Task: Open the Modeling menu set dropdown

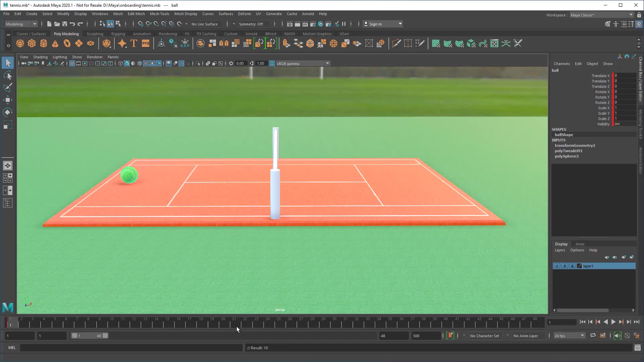Action: coord(21,24)
